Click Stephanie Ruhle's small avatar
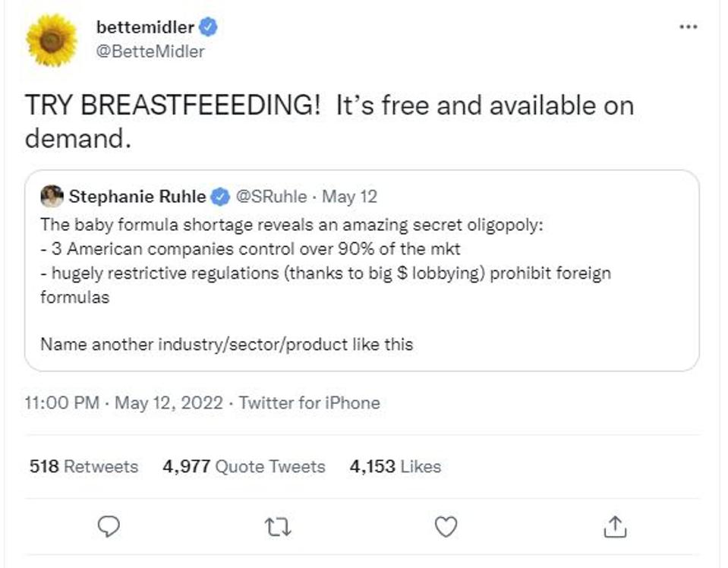This screenshot has height=568, width=728. click(x=52, y=197)
